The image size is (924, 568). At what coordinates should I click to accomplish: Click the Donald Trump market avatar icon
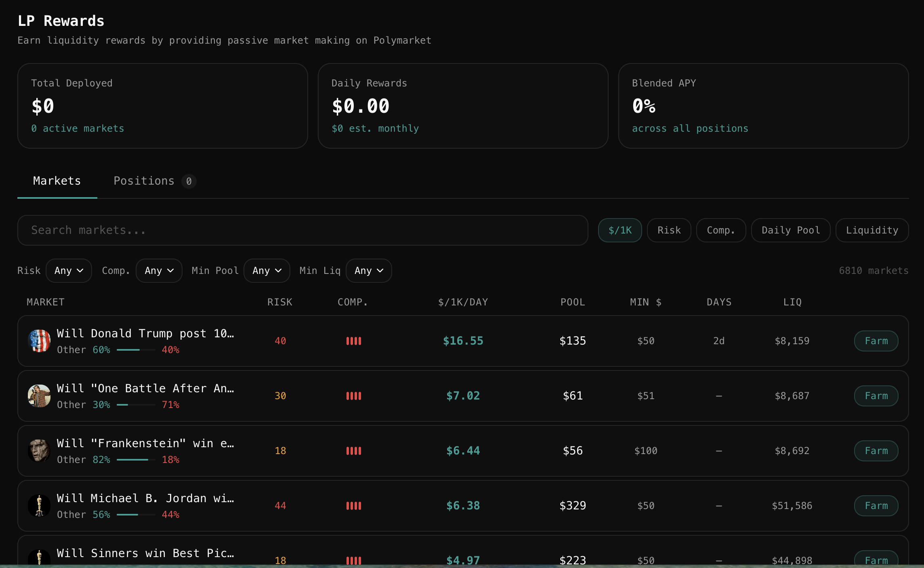[39, 341]
